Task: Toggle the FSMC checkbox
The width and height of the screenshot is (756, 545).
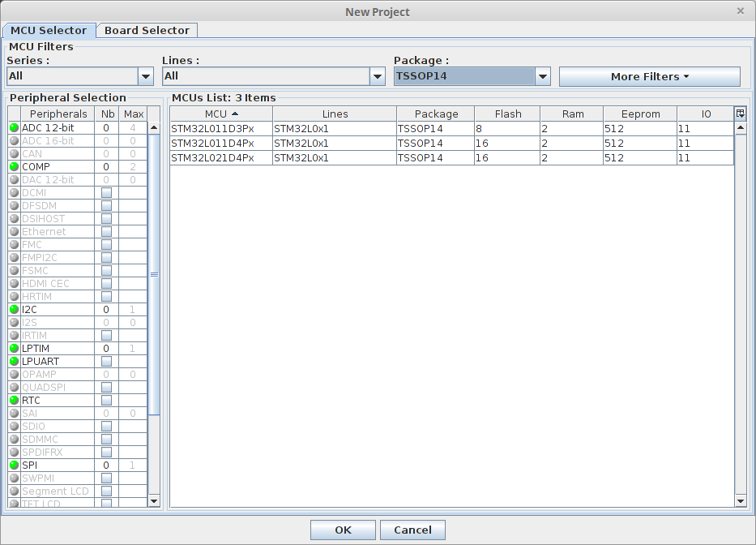Action: (107, 271)
